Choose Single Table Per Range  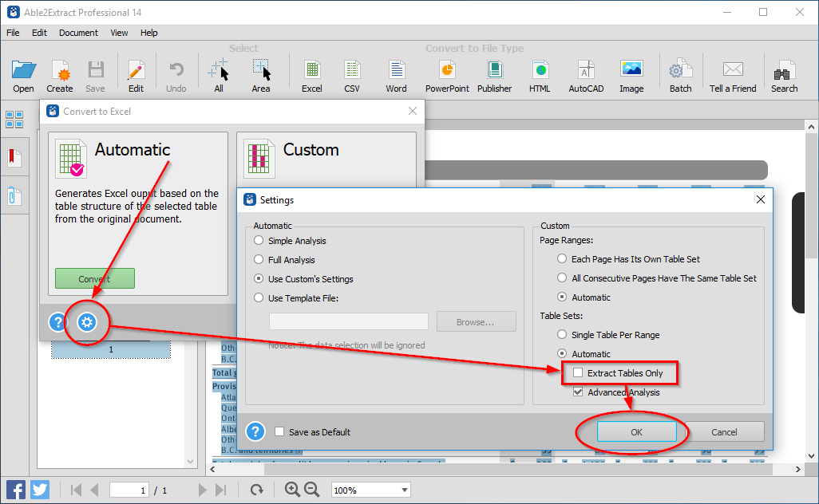click(x=561, y=334)
